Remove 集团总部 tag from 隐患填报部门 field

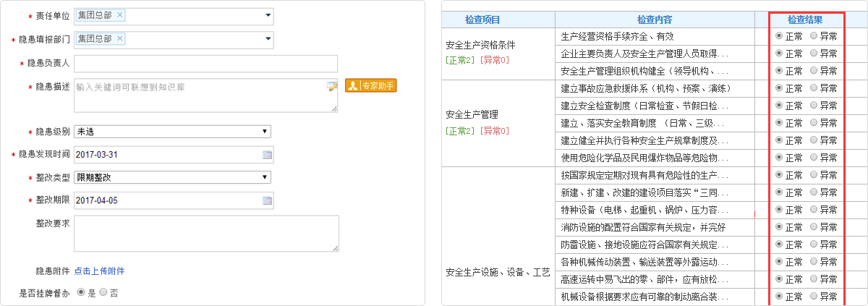coord(120,38)
